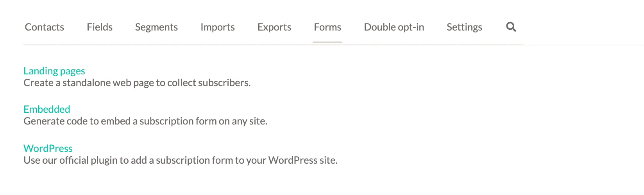Select the Imports tab
This screenshot has height=195, width=644.
click(217, 27)
